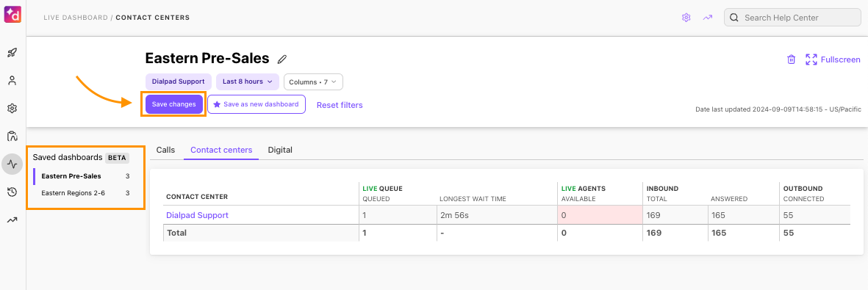Viewport: 868px width, 290px height.
Task: Click the purple trend arrow icon in header
Action: pyautogui.click(x=708, y=18)
